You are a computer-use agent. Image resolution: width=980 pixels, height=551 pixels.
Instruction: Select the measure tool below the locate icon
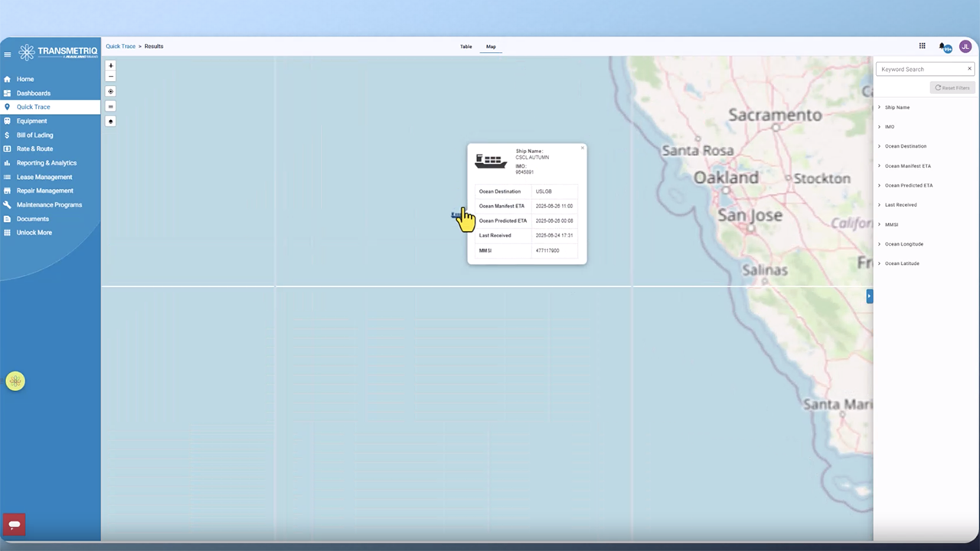110,106
